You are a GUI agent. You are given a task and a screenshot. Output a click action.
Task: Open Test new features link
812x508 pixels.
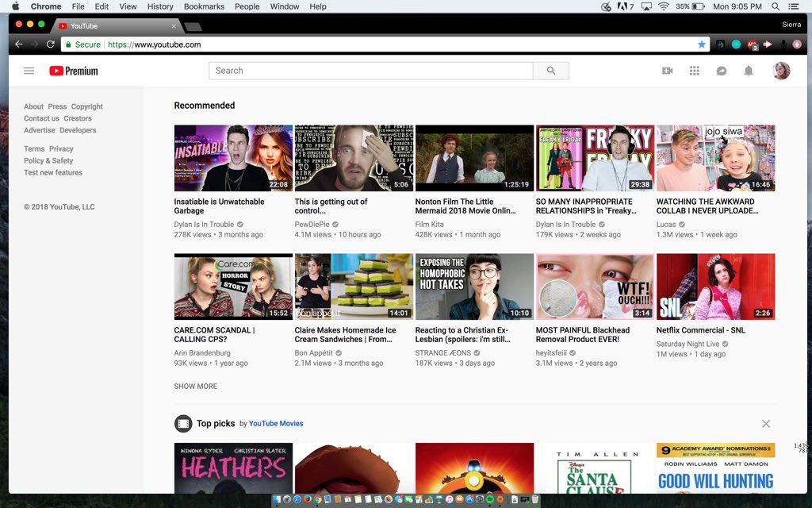53,172
